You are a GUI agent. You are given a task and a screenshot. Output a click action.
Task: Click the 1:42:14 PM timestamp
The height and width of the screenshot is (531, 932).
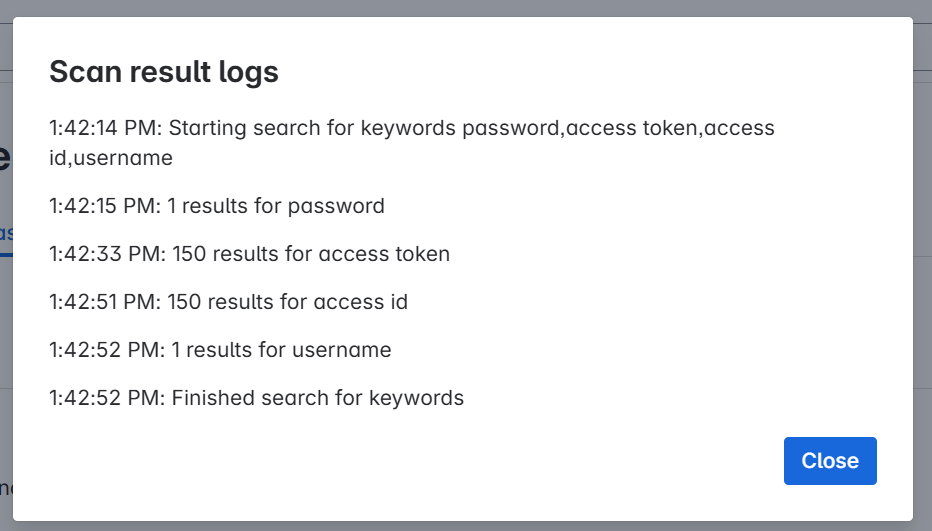click(105, 128)
